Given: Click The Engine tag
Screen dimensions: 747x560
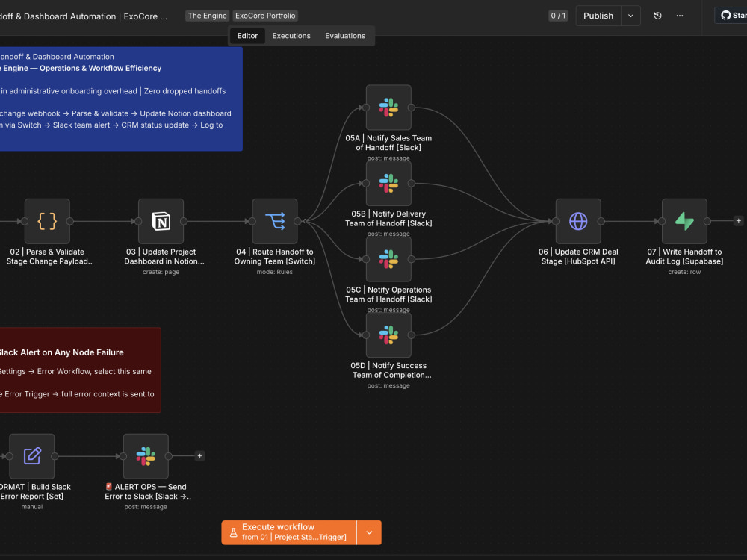Looking at the screenshot, I should coord(207,16).
